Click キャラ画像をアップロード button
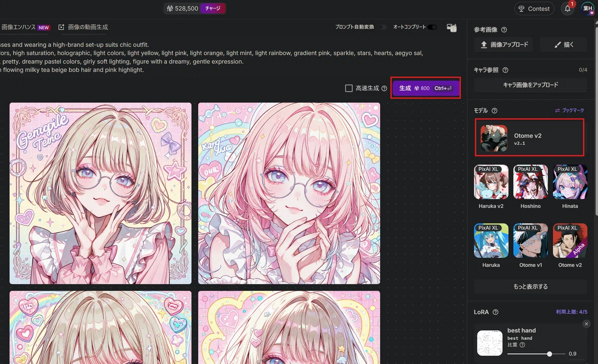Screen dimensions: 598x364 pos(531,85)
